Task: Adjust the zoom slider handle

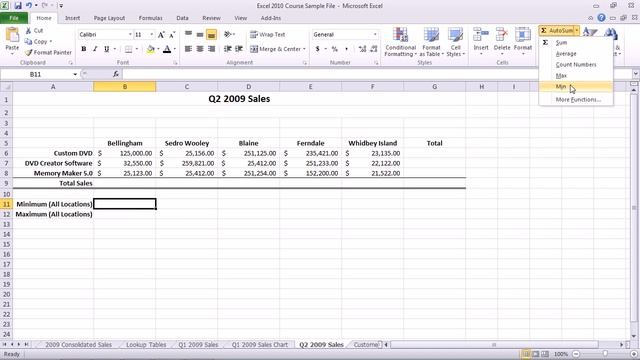Action: coord(605,354)
